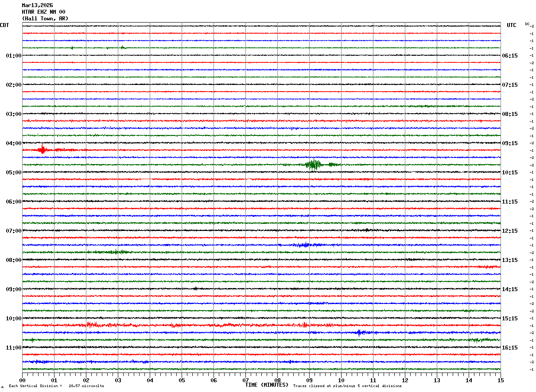
Task: Select the HTAR EHZ NM 00 station label
Action: click(x=43, y=12)
